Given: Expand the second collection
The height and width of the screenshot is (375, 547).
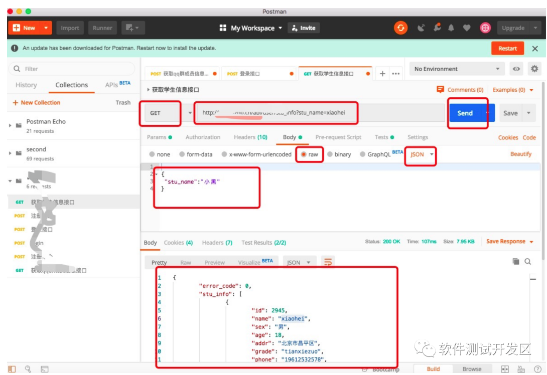Looking at the screenshot, I should pyautogui.click(x=10, y=153).
